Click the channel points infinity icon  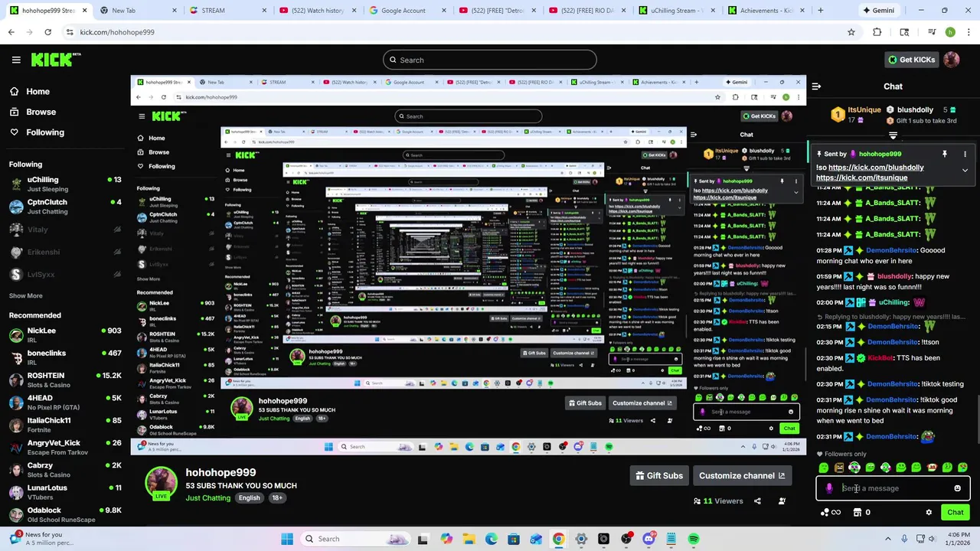click(835, 513)
